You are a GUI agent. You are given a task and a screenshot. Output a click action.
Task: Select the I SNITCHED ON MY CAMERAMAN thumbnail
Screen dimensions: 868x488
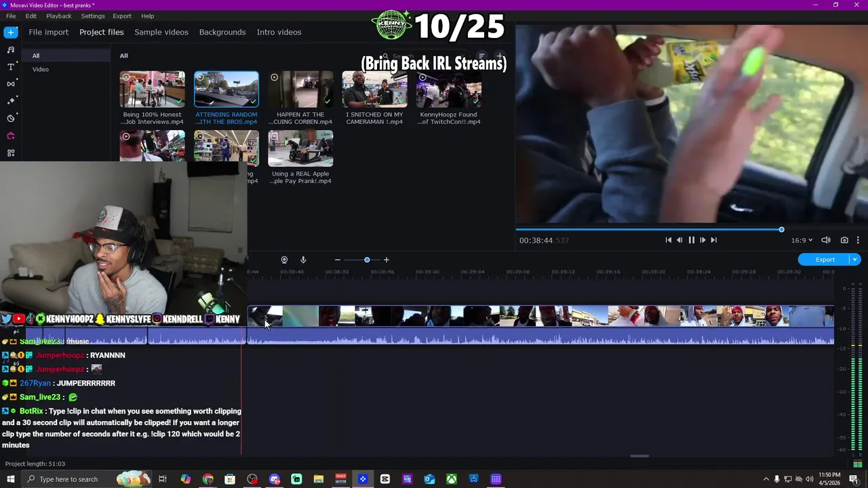(374, 89)
